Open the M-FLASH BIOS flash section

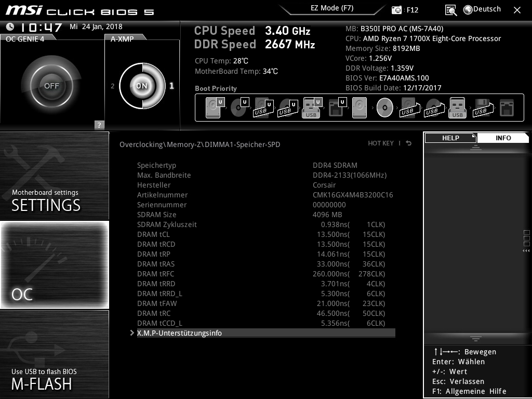point(55,354)
